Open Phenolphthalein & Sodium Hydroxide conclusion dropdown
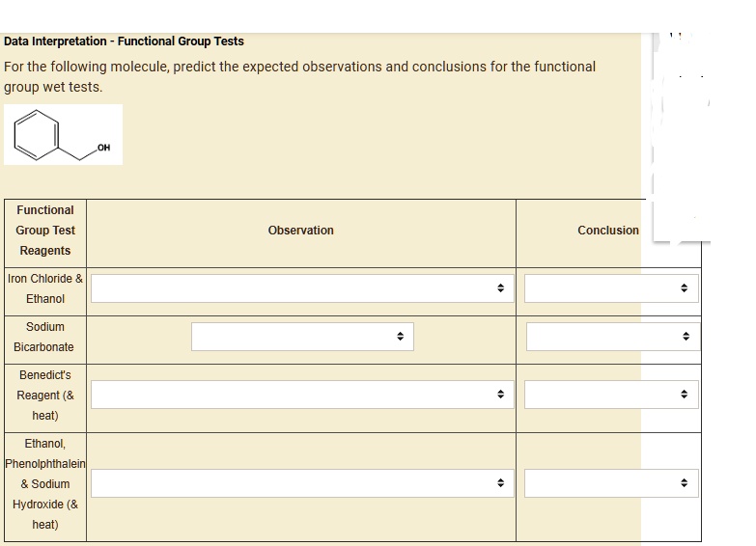The image size is (756, 546). (610, 483)
